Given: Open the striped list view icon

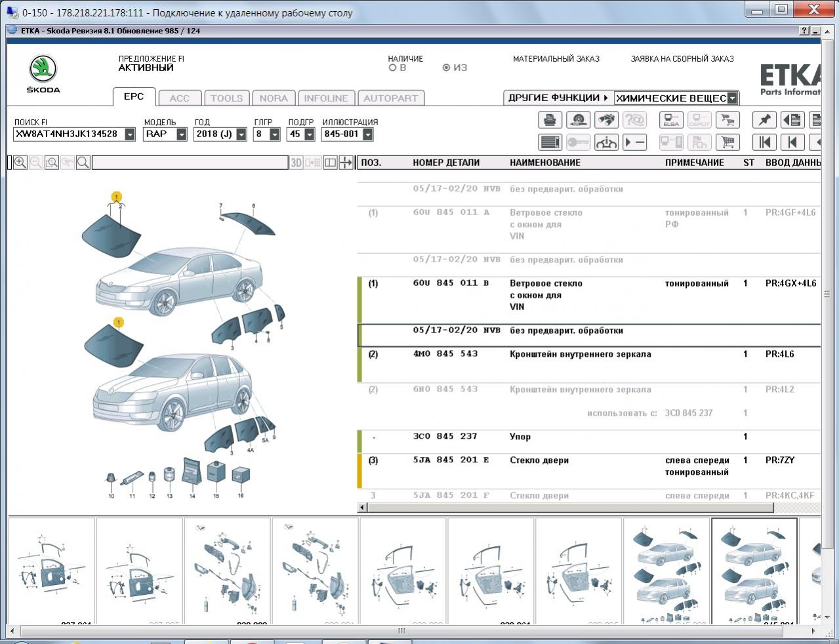Looking at the screenshot, I should 550,142.
